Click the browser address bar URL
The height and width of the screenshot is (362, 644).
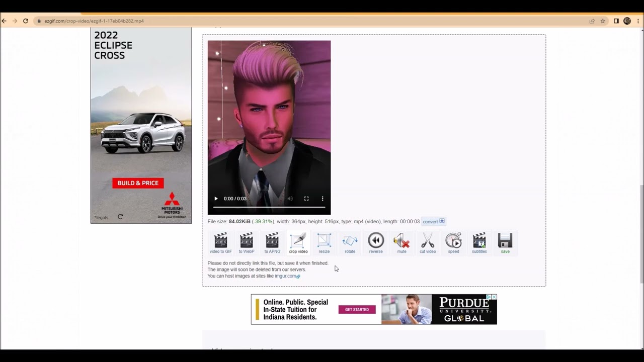[x=94, y=21]
